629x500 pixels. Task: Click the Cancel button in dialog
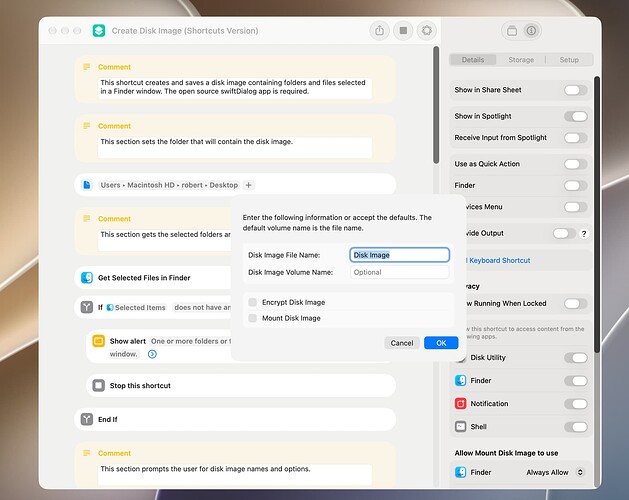402,343
